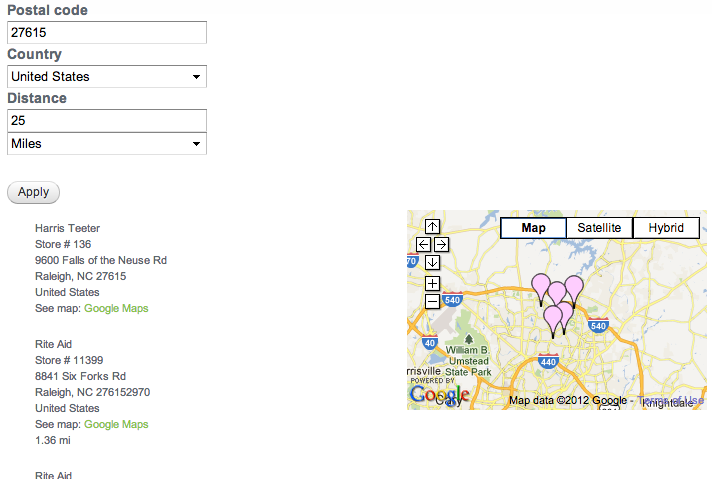The width and height of the screenshot is (712, 479).
Task: Open the Miles distance unit dropdown
Action: tap(106, 144)
